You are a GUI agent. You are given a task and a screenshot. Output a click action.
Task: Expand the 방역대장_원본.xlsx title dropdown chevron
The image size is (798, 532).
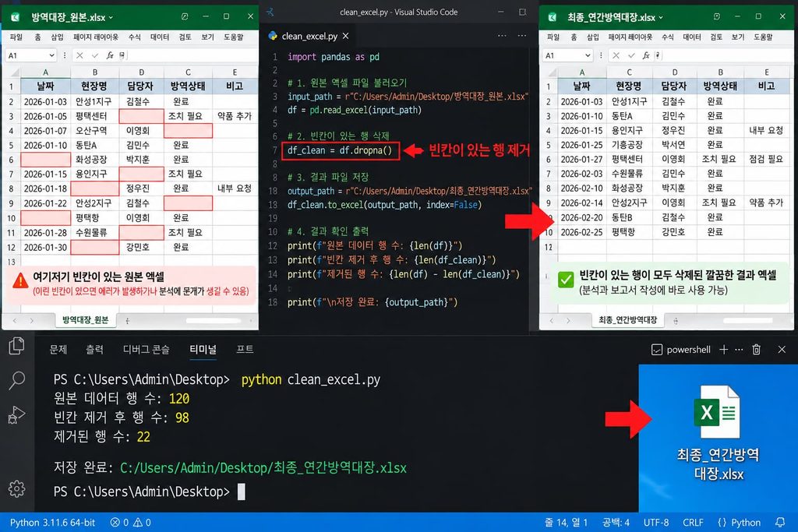point(111,17)
